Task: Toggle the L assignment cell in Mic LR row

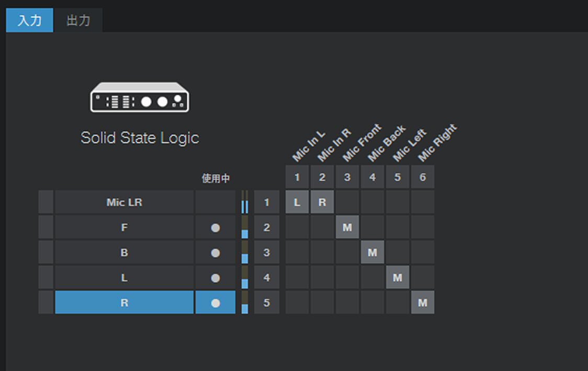Action: coord(297,202)
